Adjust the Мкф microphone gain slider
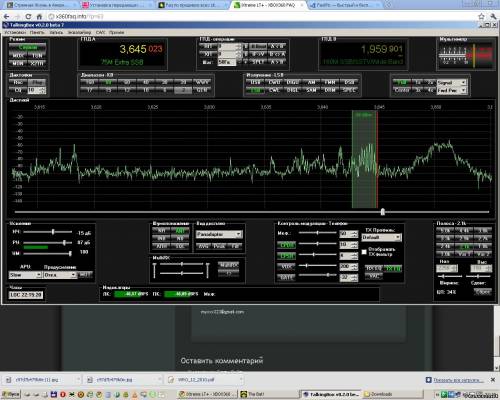The height and width of the screenshot is (400, 500). pyautogui.click(x=318, y=233)
